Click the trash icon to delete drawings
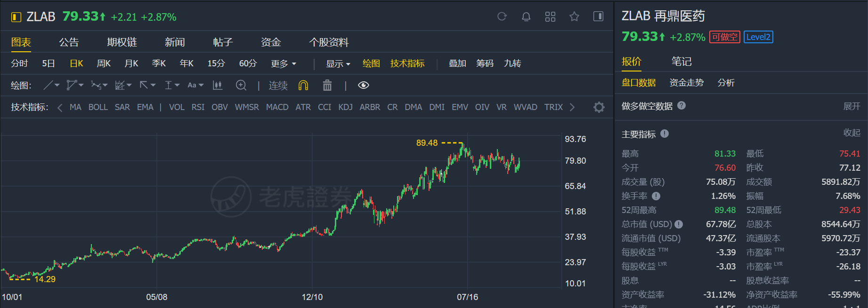This screenshot has width=868, height=308. (x=327, y=85)
